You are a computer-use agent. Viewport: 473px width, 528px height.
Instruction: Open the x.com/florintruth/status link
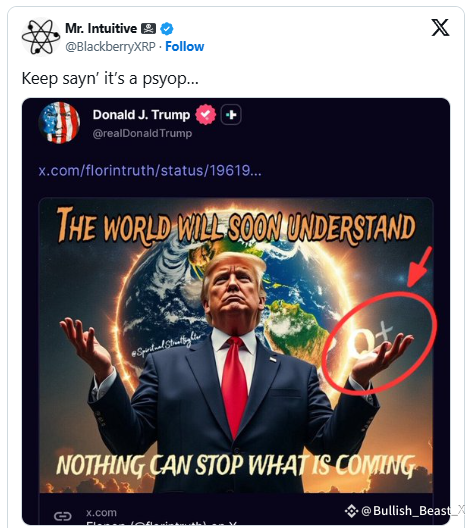(x=150, y=170)
